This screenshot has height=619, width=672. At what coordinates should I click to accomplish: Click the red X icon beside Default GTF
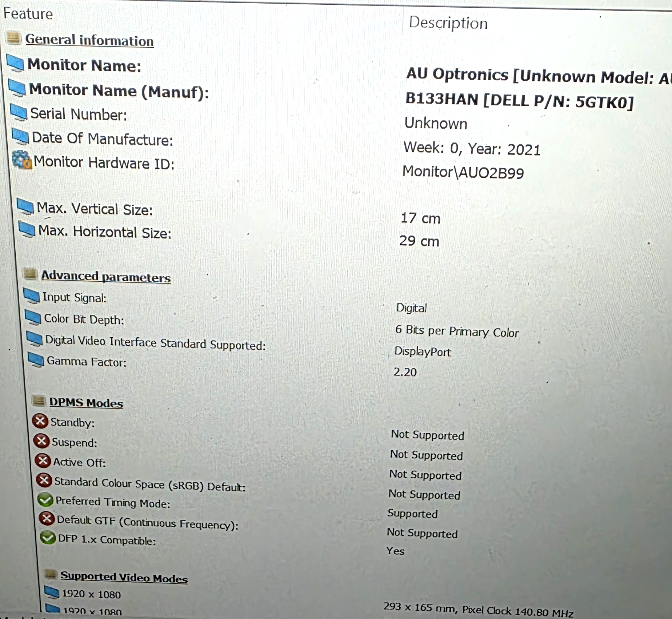[x=47, y=518]
